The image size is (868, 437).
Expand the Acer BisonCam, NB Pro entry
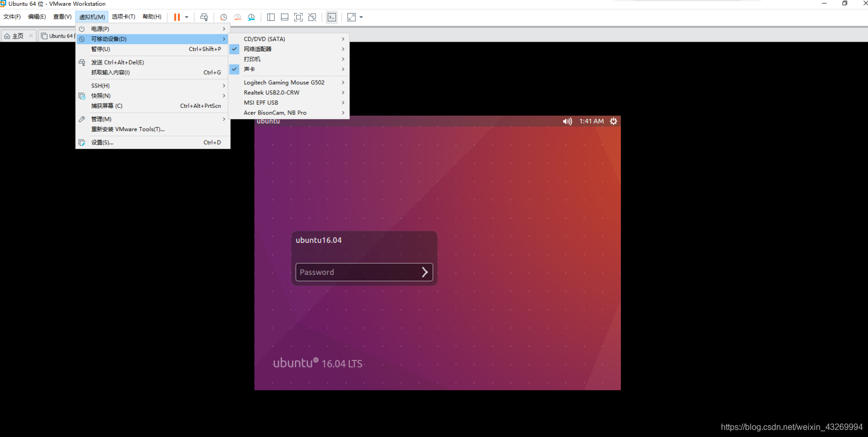click(289, 113)
